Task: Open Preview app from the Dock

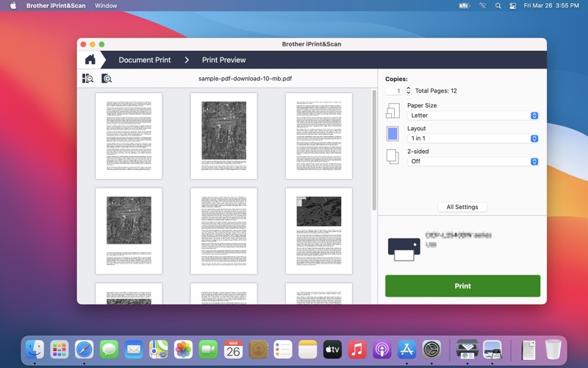Action: (x=492, y=350)
